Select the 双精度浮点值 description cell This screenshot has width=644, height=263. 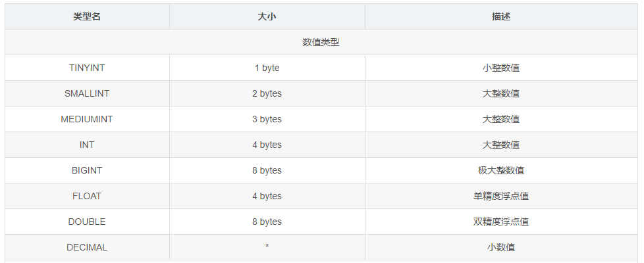[500, 222]
